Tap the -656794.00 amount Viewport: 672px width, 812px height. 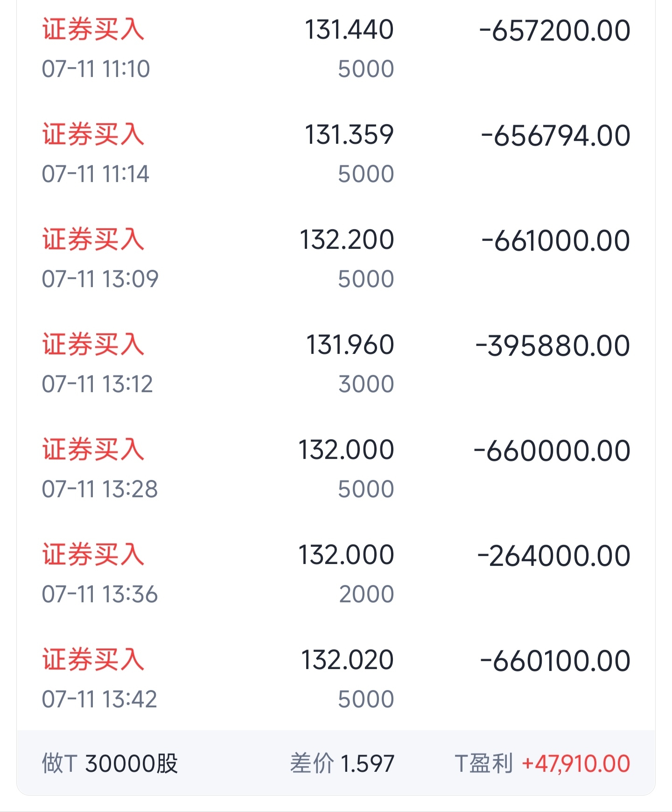pyautogui.click(x=555, y=136)
